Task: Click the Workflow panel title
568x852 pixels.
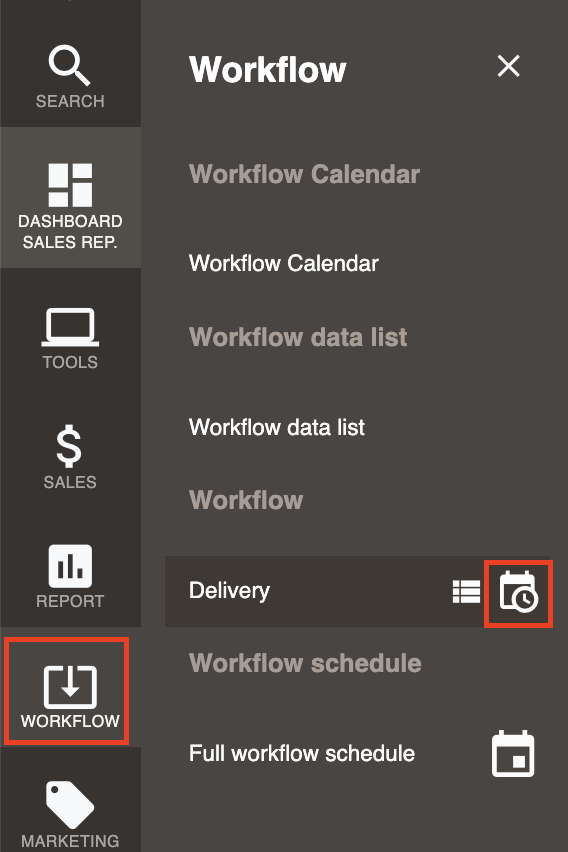Action: coord(267,70)
